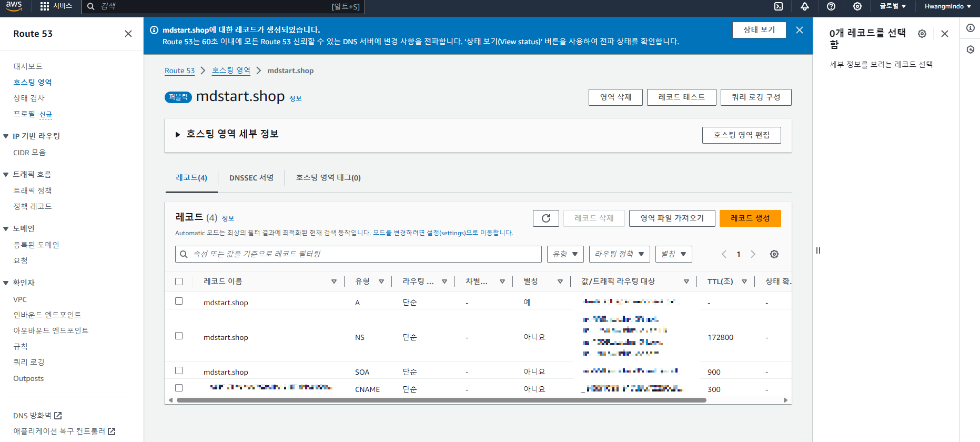Open the routing policy filter dropdown
Image resolution: width=980 pixels, height=442 pixels.
click(x=620, y=254)
